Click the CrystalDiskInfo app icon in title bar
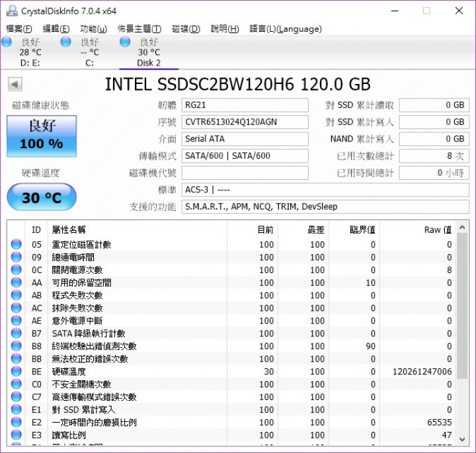Image resolution: width=476 pixels, height=453 pixels. coord(12,11)
